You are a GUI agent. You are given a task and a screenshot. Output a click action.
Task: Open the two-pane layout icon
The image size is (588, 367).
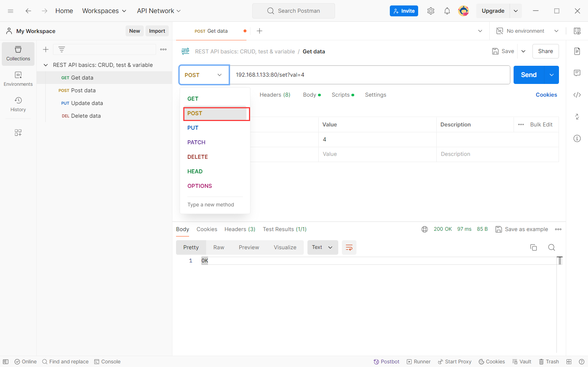(569, 362)
